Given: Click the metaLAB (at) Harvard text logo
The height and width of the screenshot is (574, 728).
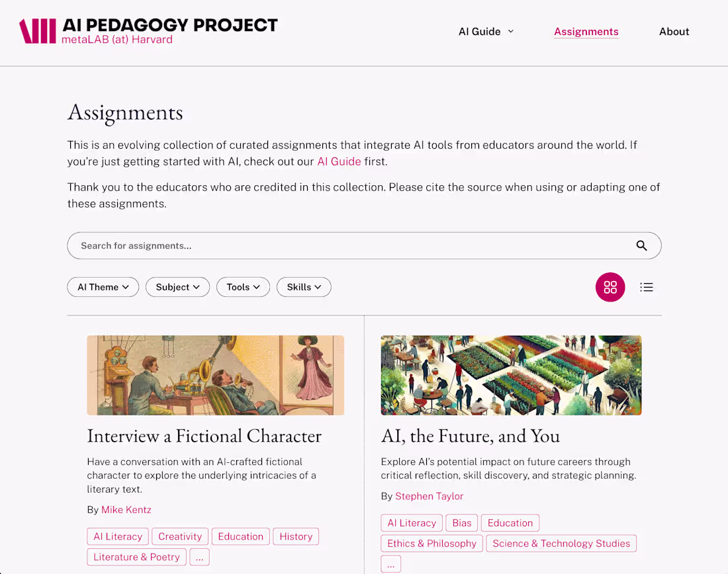Looking at the screenshot, I should click(x=118, y=41).
